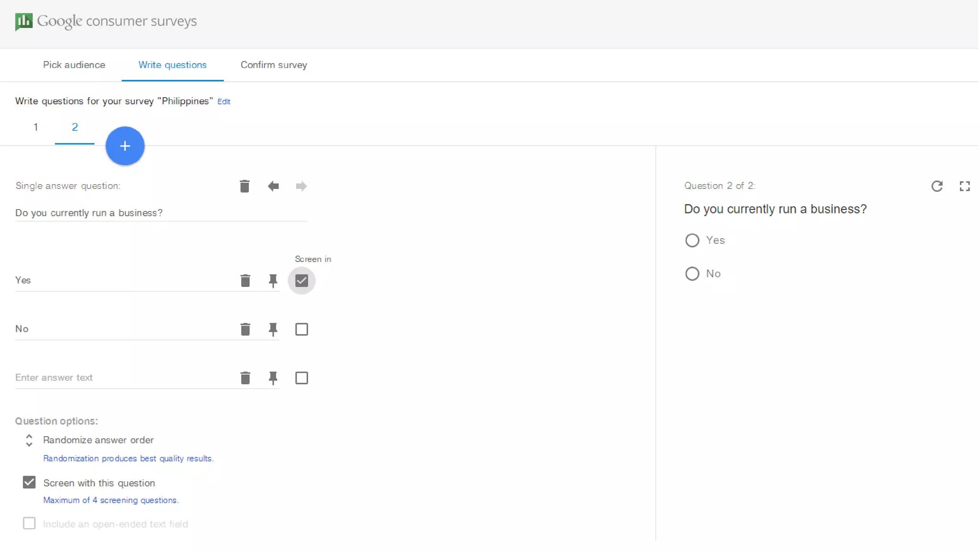980x551 pixels.
Task: Delete the question with the top trash icon
Action: pyautogui.click(x=245, y=186)
